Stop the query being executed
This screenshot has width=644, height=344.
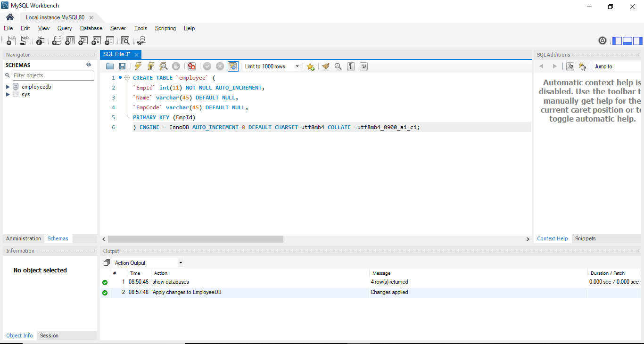click(176, 66)
